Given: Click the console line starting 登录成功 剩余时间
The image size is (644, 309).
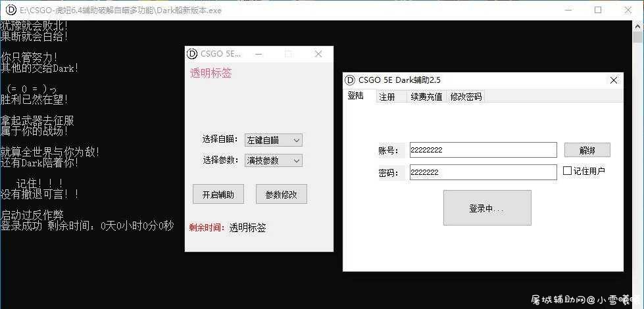Looking at the screenshot, I should point(87,226).
